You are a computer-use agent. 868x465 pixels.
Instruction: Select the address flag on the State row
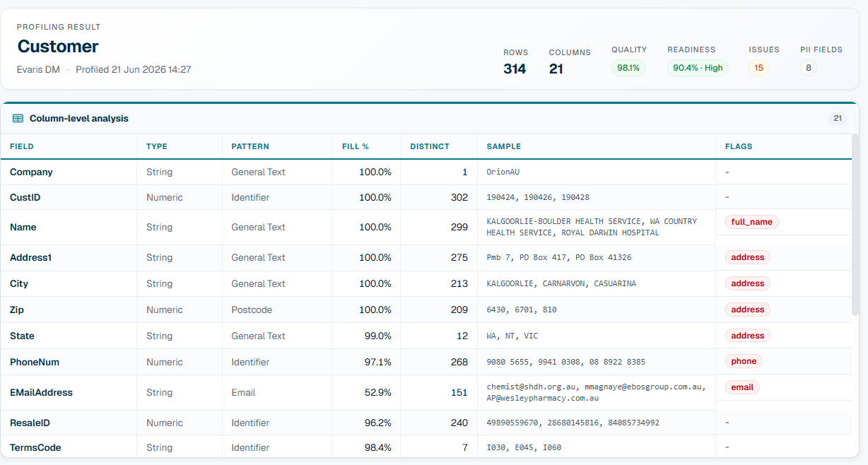(748, 336)
